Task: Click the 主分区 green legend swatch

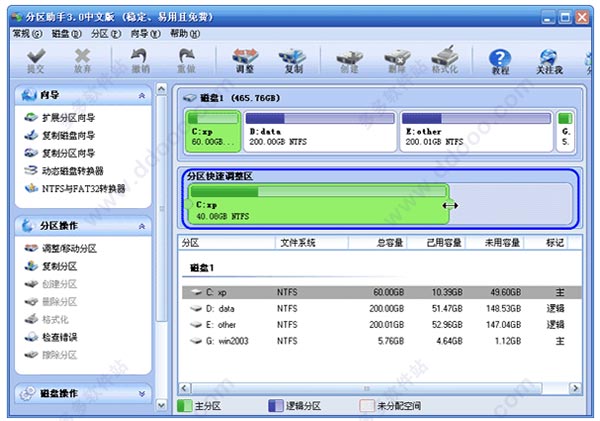Action: 185,406
